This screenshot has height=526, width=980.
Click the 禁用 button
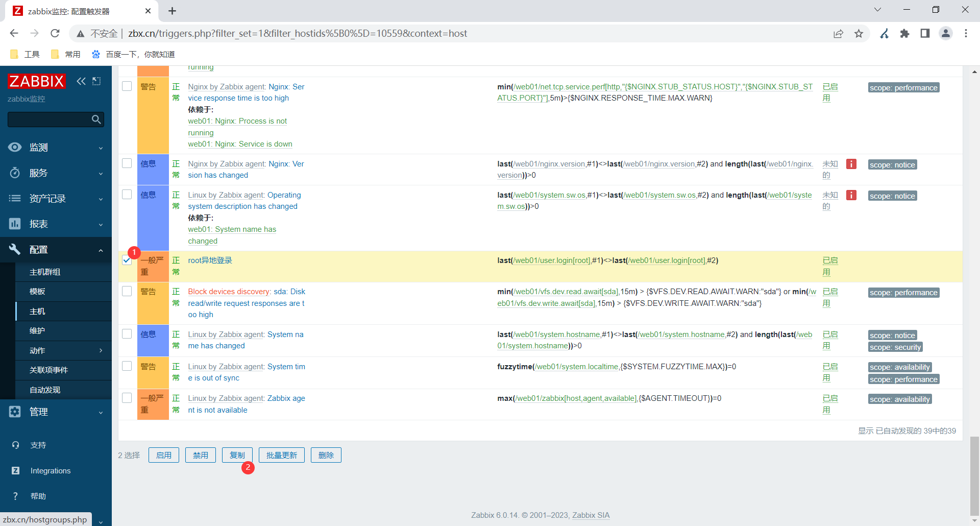pos(201,455)
